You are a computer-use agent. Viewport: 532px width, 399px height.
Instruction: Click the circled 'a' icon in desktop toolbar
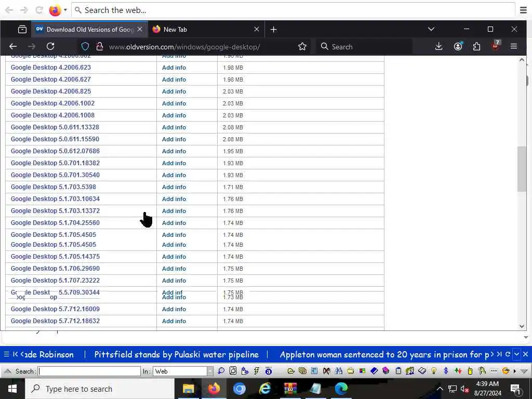(x=269, y=371)
